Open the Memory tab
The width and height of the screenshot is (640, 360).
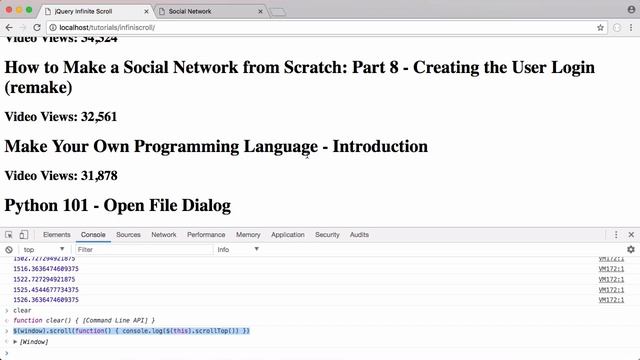pos(248,235)
